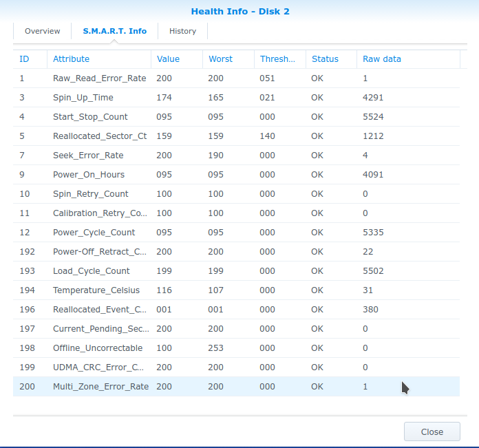The image size is (479, 448).
Task: Select the Spin_Retry_Count attribute
Action: click(90, 193)
